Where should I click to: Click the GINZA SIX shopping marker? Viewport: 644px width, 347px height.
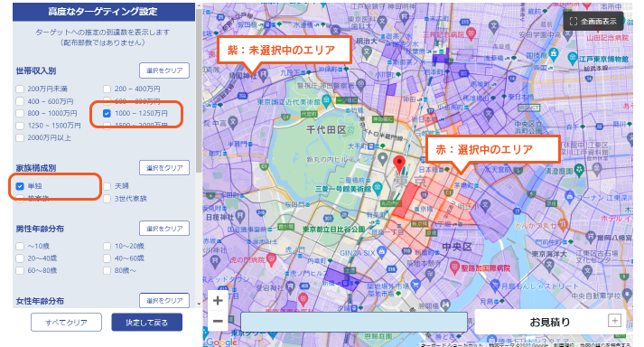[x=382, y=251]
